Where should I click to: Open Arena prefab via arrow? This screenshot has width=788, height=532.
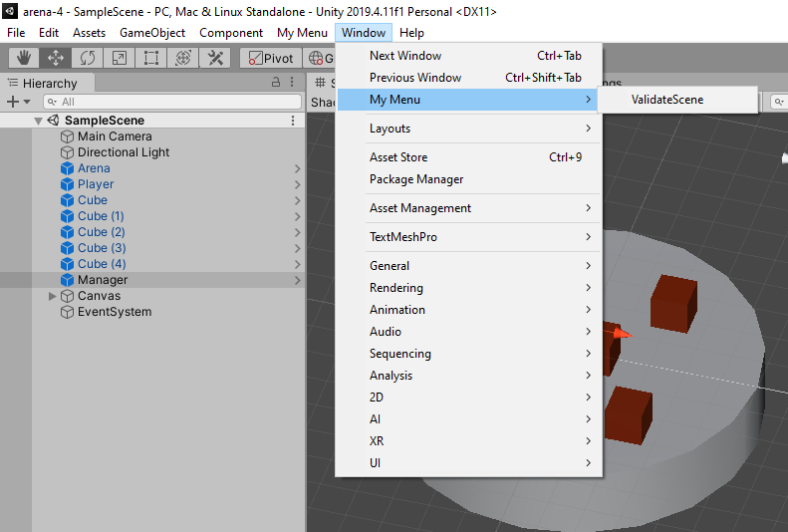click(297, 168)
